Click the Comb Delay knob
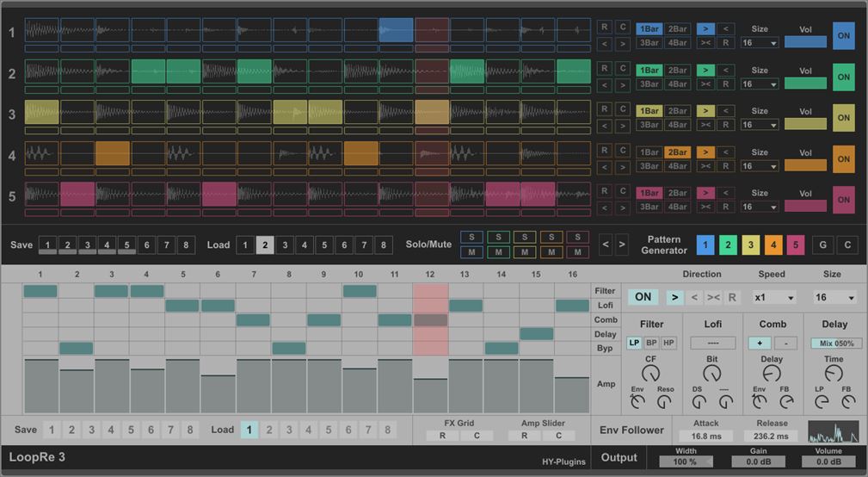Viewport: 868px width, 477px height. [x=772, y=373]
